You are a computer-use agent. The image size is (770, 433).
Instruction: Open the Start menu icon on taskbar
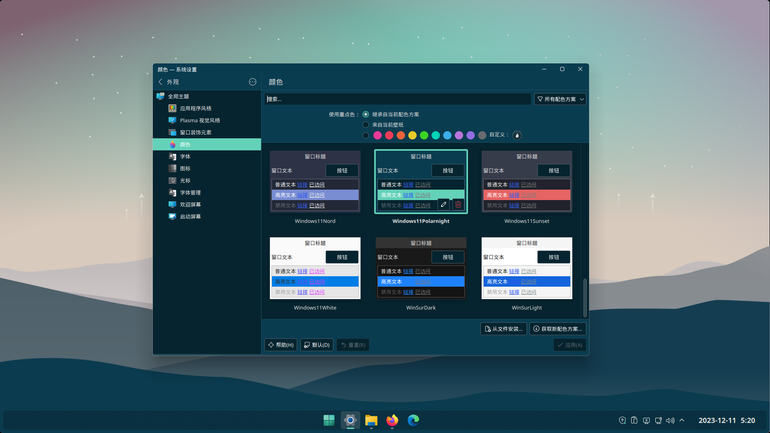(329, 420)
